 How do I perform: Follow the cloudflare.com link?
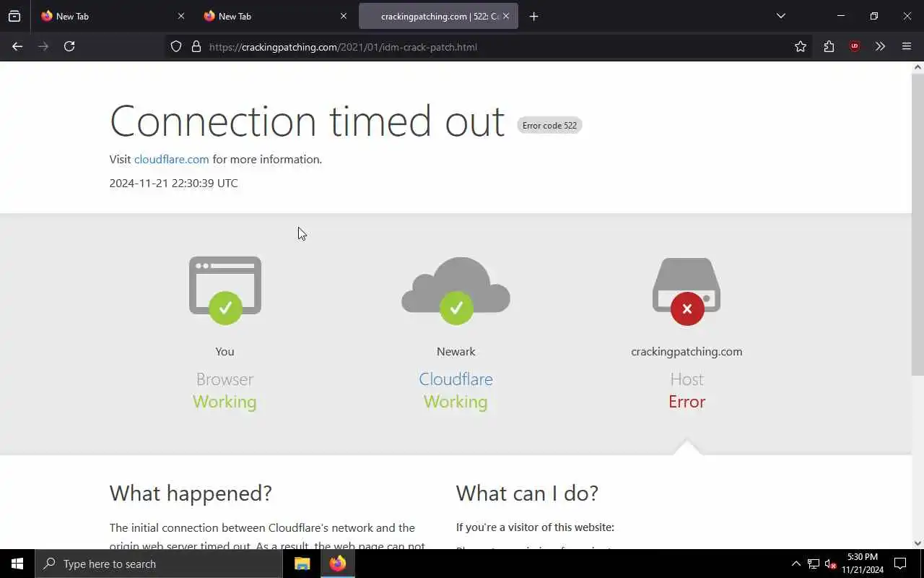pyautogui.click(x=172, y=160)
